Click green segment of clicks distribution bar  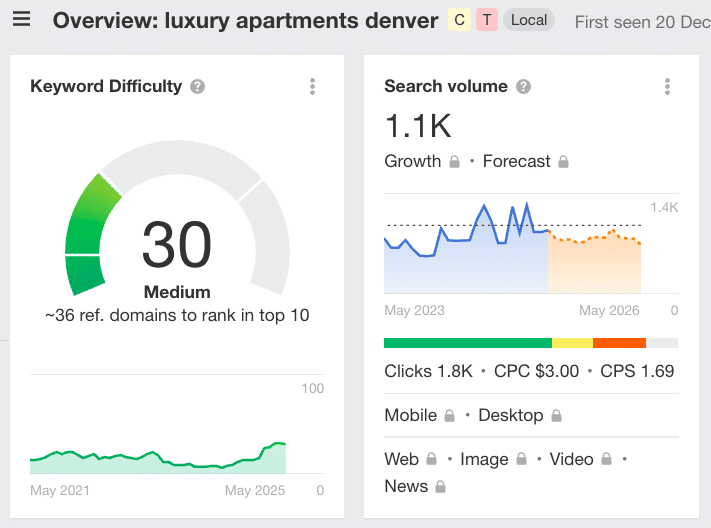coord(468,343)
